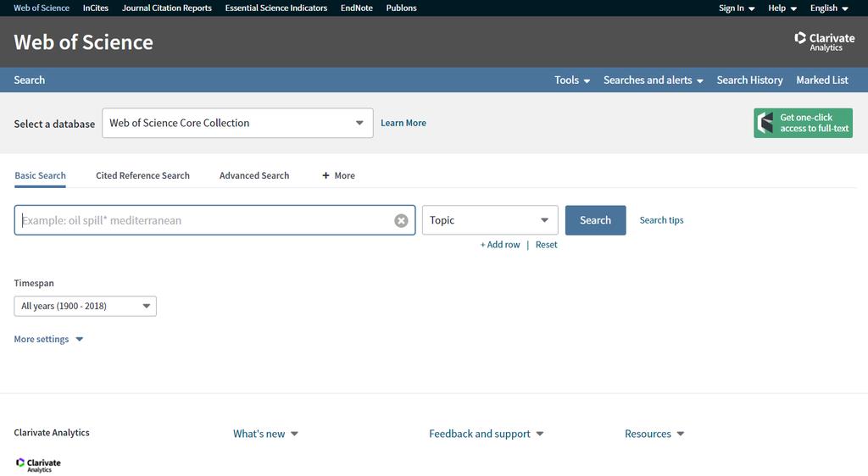Switch to the Cited Reference Search tab
This screenshot has height=476, width=868.
[x=142, y=175]
